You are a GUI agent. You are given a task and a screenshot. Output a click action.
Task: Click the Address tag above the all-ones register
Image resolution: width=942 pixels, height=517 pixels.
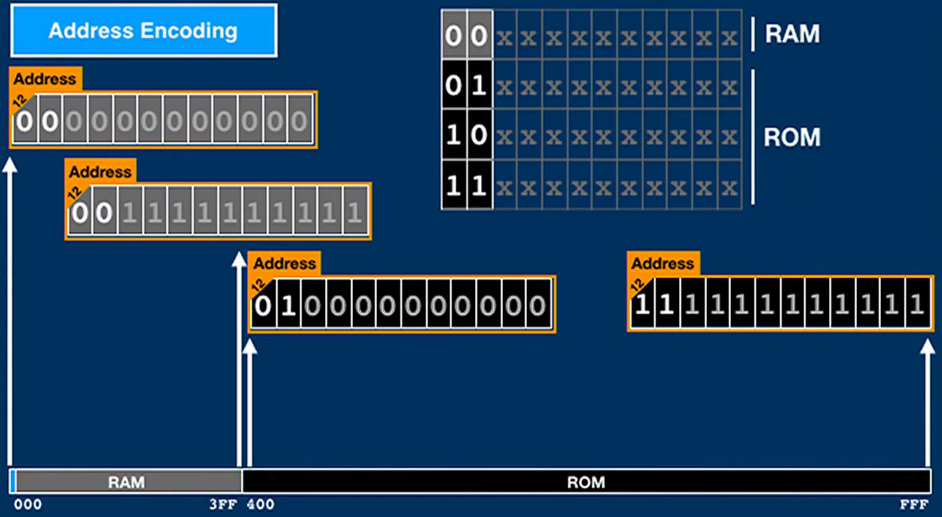pyautogui.click(x=662, y=263)
